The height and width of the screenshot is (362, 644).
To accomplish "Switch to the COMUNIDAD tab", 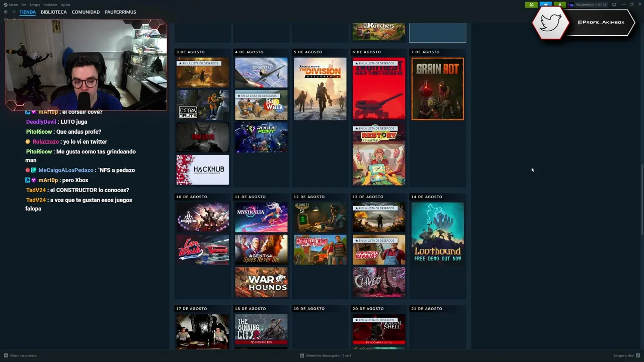I will tap(86, 12).
